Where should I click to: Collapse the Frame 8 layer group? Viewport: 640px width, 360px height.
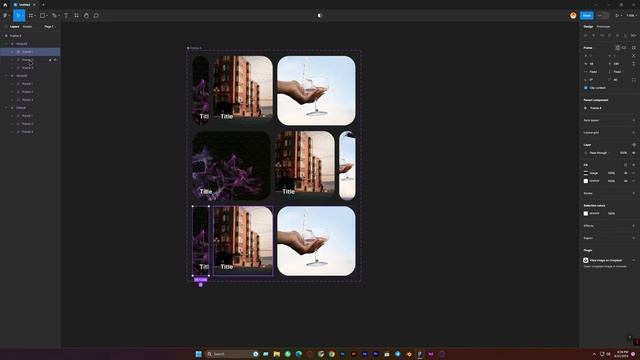point(2,36)
